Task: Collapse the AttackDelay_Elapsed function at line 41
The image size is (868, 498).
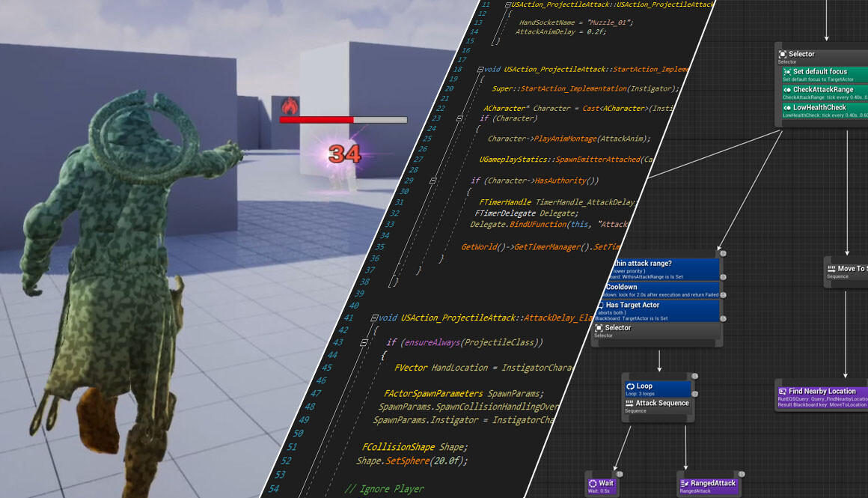Action: click(374, 318)
